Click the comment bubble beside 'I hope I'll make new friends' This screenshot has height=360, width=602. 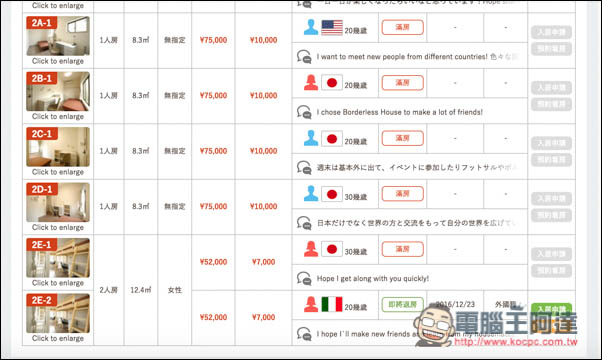(304, 334)
